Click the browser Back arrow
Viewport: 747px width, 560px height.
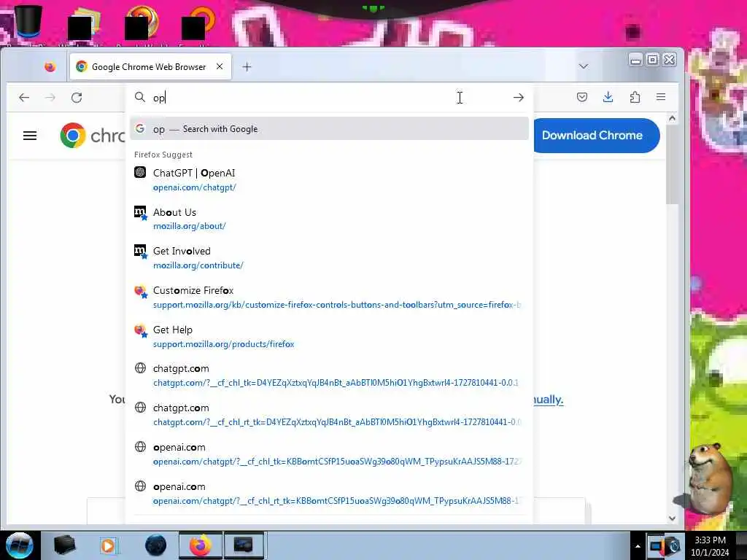[24, 98]
